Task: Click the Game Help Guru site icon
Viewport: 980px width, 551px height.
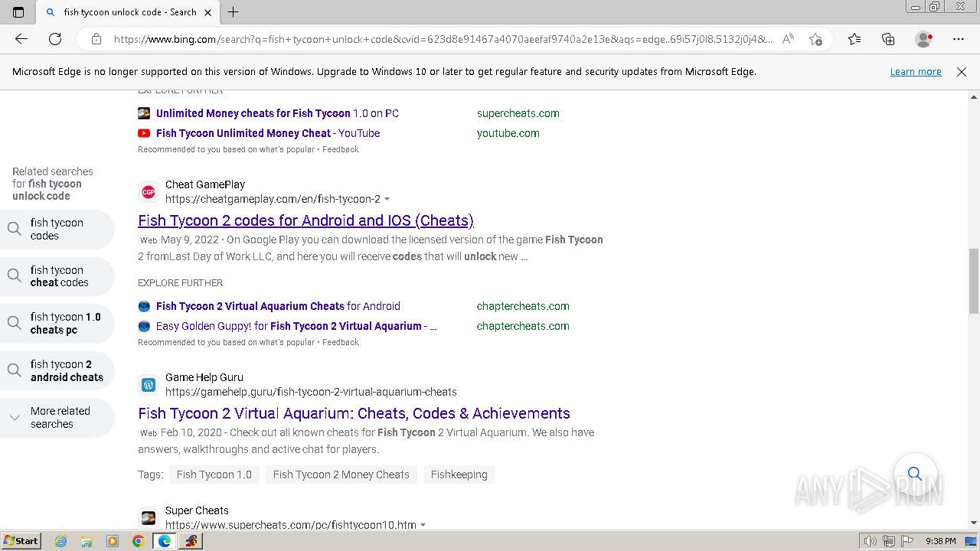Action: pyautogui.click(x=149, y=384)
